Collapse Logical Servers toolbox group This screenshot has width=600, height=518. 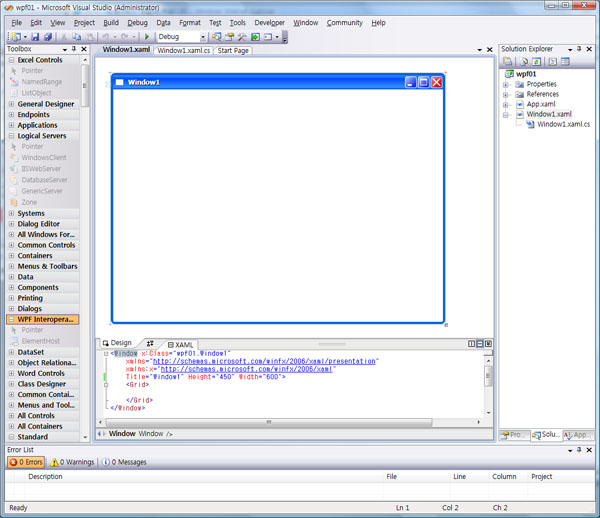tap(11, 136)
